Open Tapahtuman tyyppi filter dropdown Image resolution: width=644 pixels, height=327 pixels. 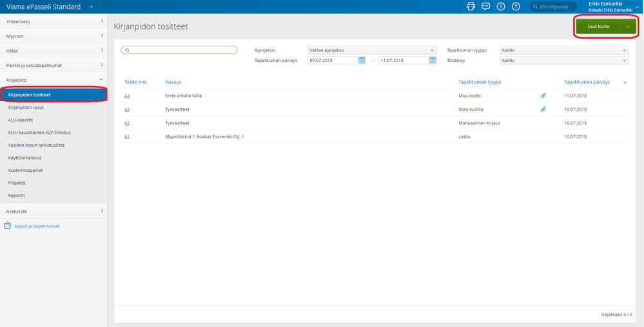(x=564, y=50)
